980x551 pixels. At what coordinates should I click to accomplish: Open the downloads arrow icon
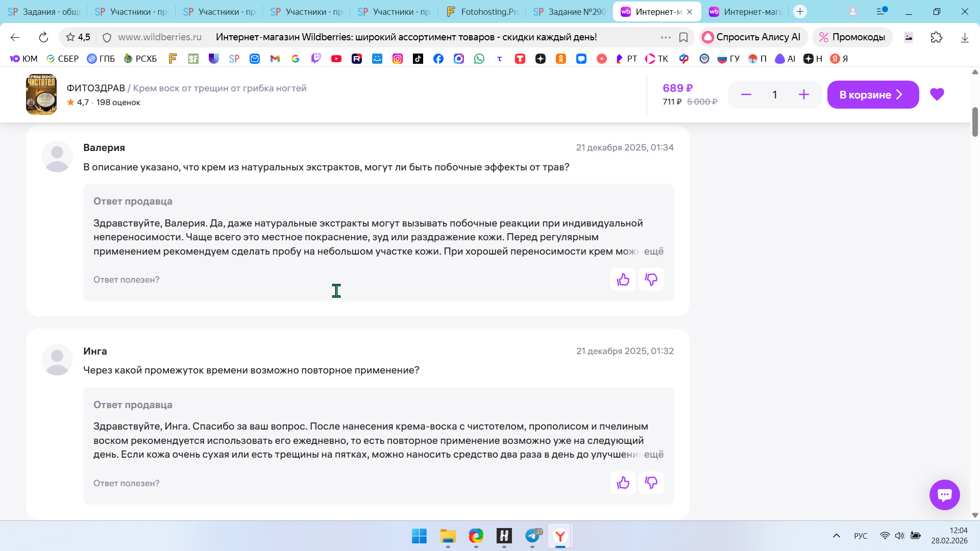tap(964, 37)
